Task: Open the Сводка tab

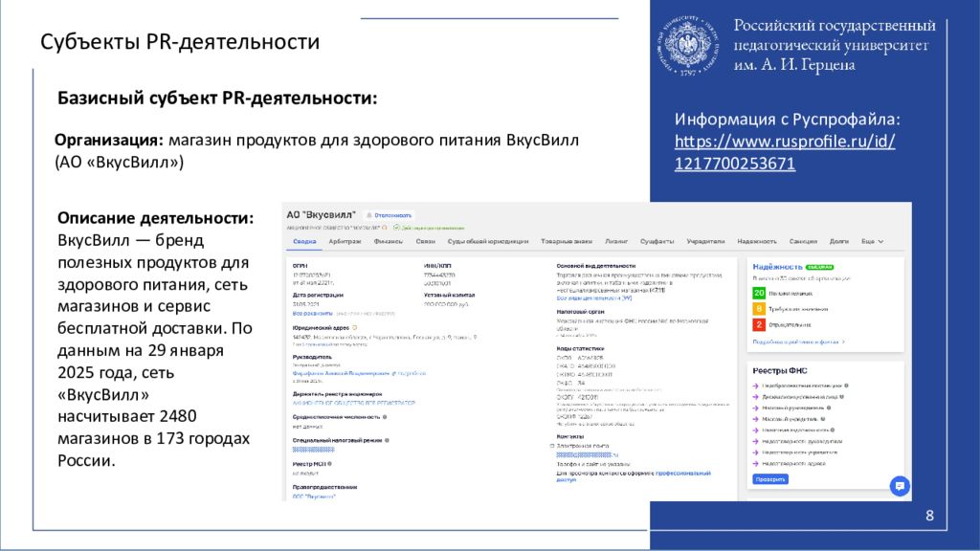Action: pyautogui.click(x=304, y=241)
